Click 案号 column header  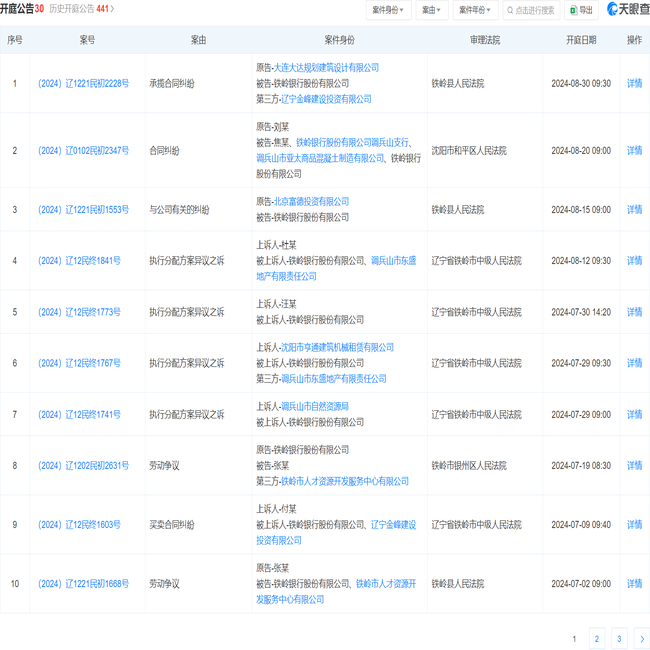point(87,40)
